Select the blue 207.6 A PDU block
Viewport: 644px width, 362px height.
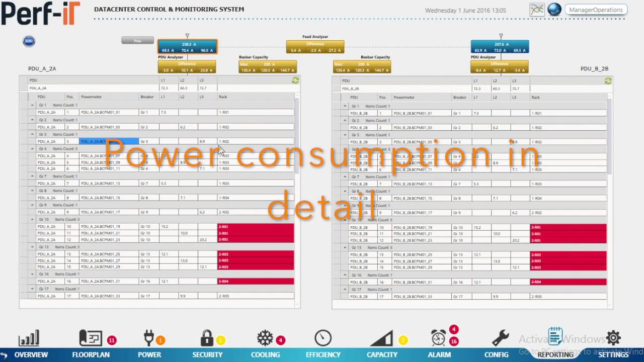coord(500,47)
